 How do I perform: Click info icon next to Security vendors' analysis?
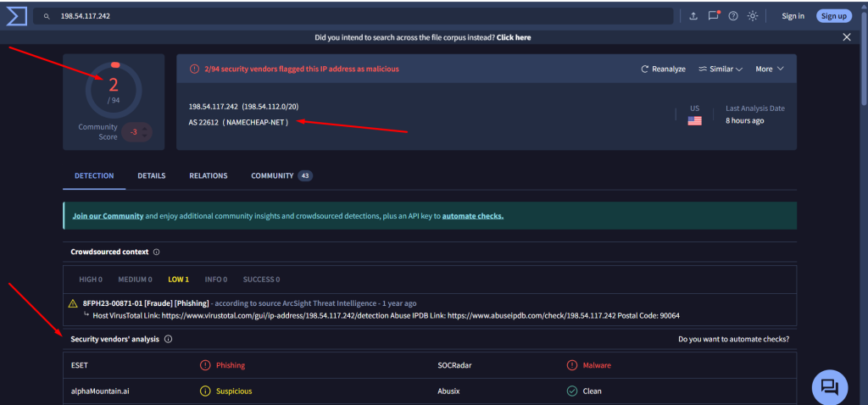(x=169, y=339)
